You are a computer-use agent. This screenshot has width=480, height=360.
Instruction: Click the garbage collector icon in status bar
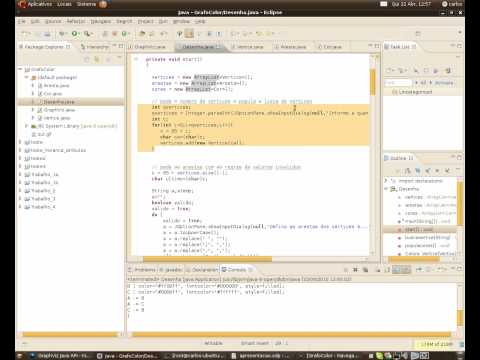coord(461,344)
